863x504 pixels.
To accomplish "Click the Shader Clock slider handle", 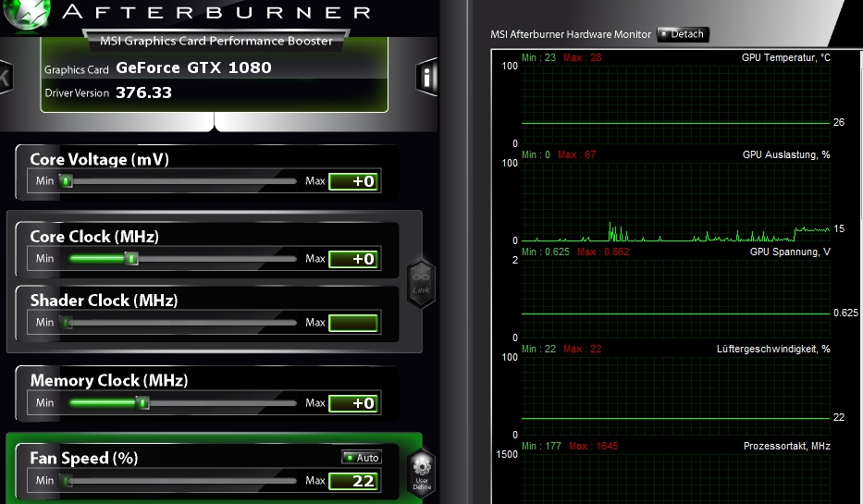I will pyautogui.click(x=66, y=323).
